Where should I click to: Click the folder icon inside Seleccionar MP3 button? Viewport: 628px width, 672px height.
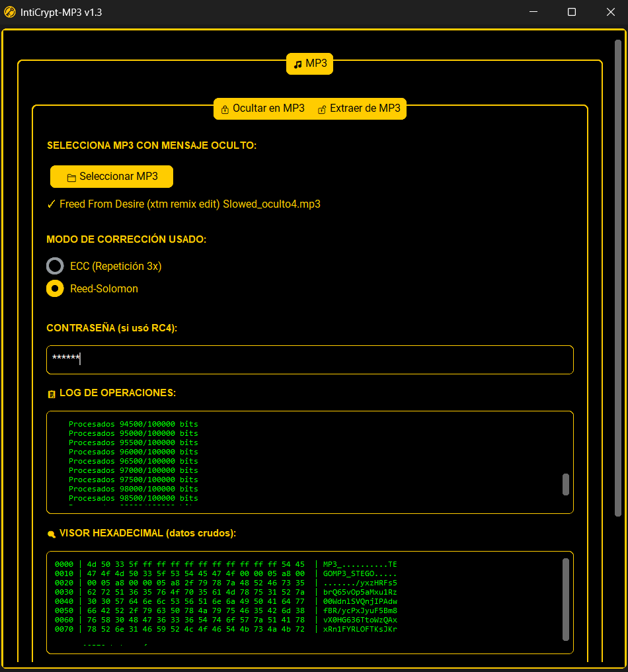[x=73, y=177]
